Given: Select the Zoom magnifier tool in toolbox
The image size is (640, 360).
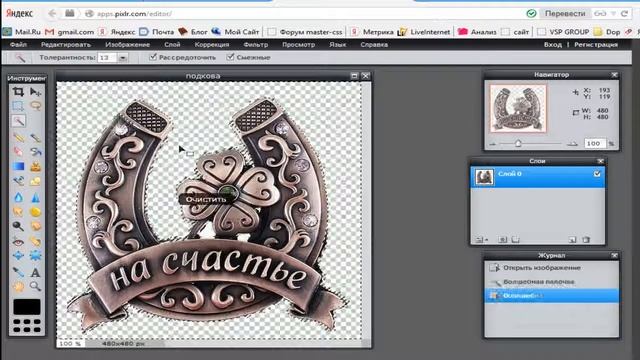Looking at the screenshot, I should click(36, 287).
